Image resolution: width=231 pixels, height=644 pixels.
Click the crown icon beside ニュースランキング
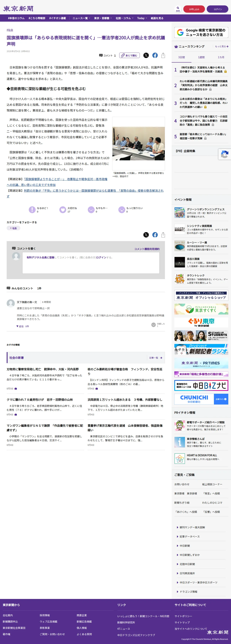coord(176,46)
